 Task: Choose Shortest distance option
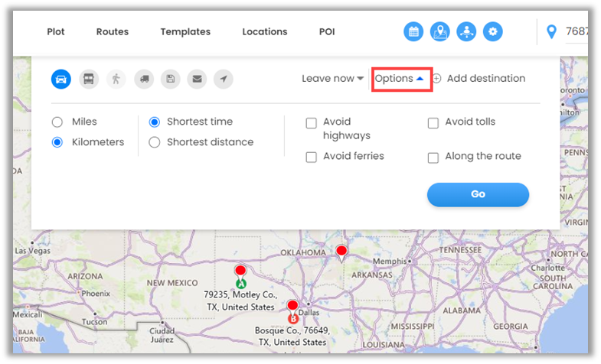click(155, 142)
